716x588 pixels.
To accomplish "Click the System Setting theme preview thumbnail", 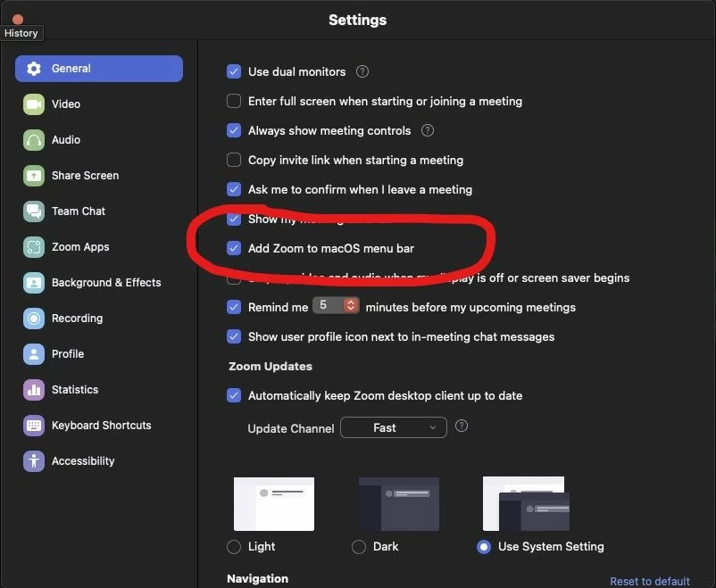I will 526,504.
